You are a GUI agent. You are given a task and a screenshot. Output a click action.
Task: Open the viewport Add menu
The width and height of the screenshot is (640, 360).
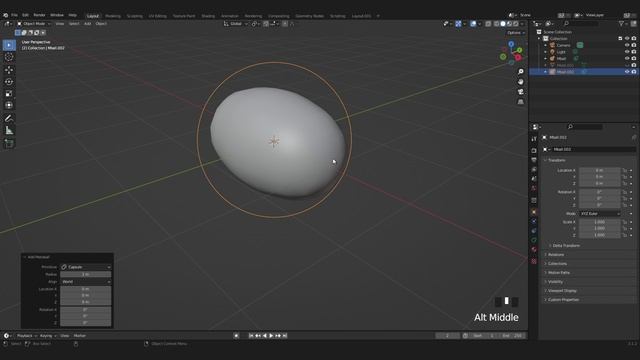pos(87,24)
